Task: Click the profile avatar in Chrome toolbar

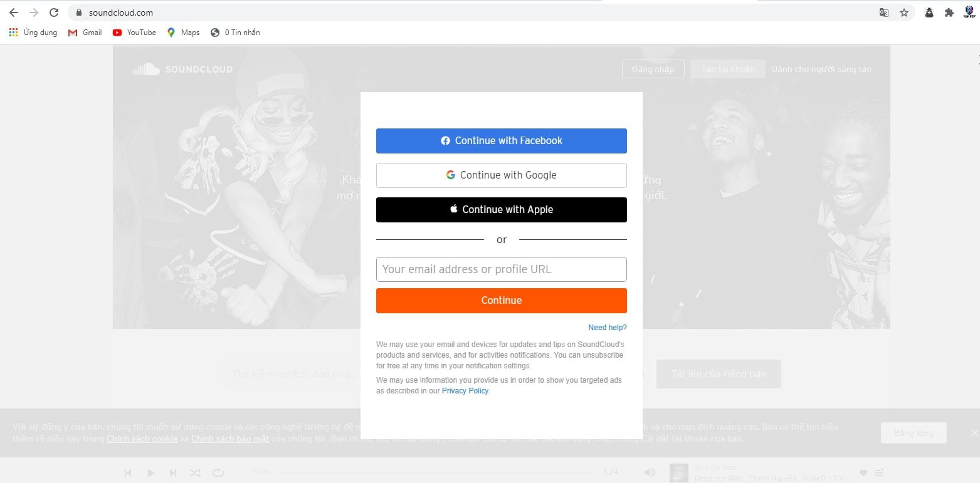Action: (969, 13)
